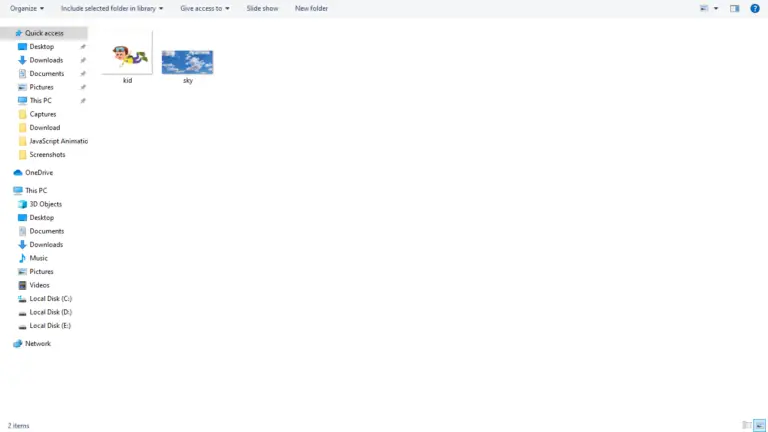Go to 3D Objects folder
768x432 pixels.
tap(45, 204)
